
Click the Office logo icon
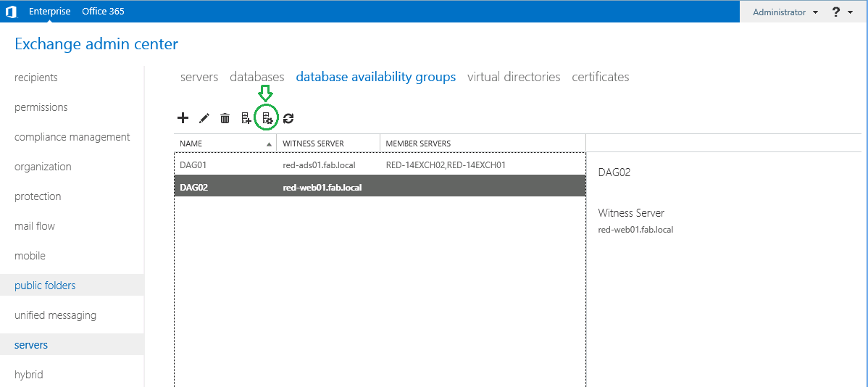pos(11,11)
